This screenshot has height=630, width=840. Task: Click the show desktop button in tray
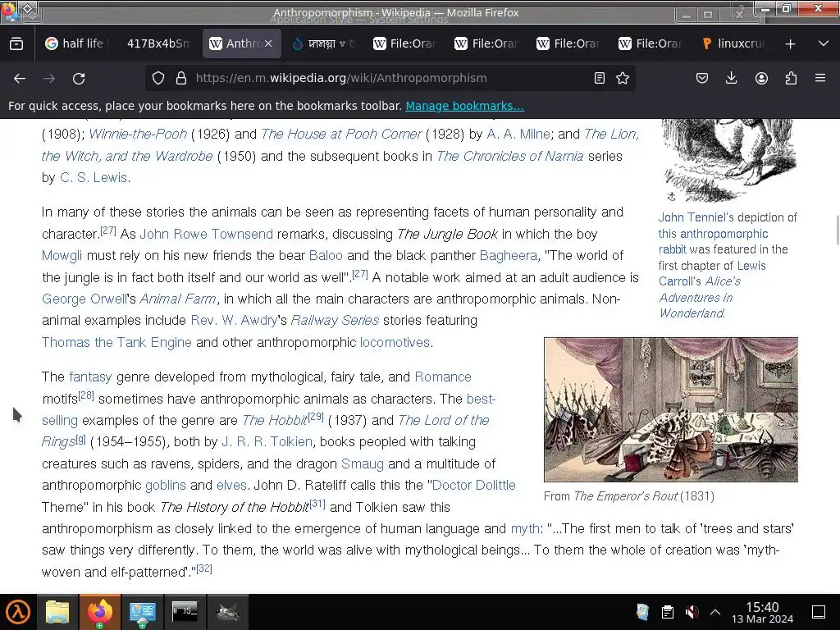819,612
